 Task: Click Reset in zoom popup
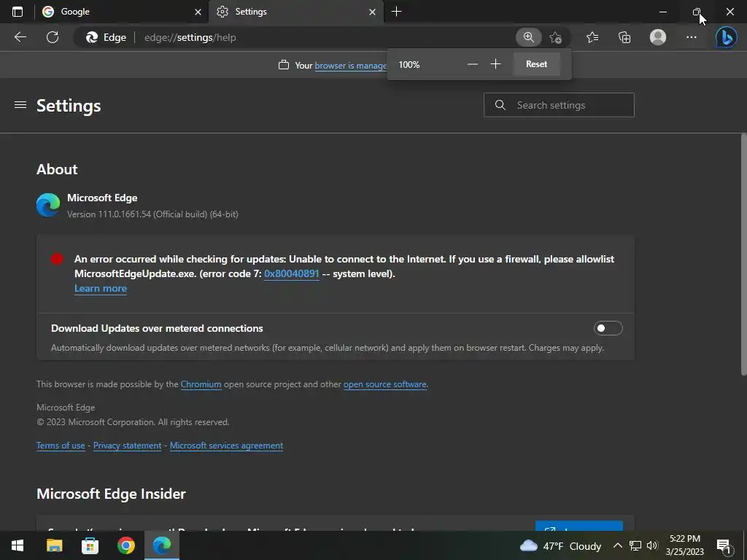tap(536, 64)
